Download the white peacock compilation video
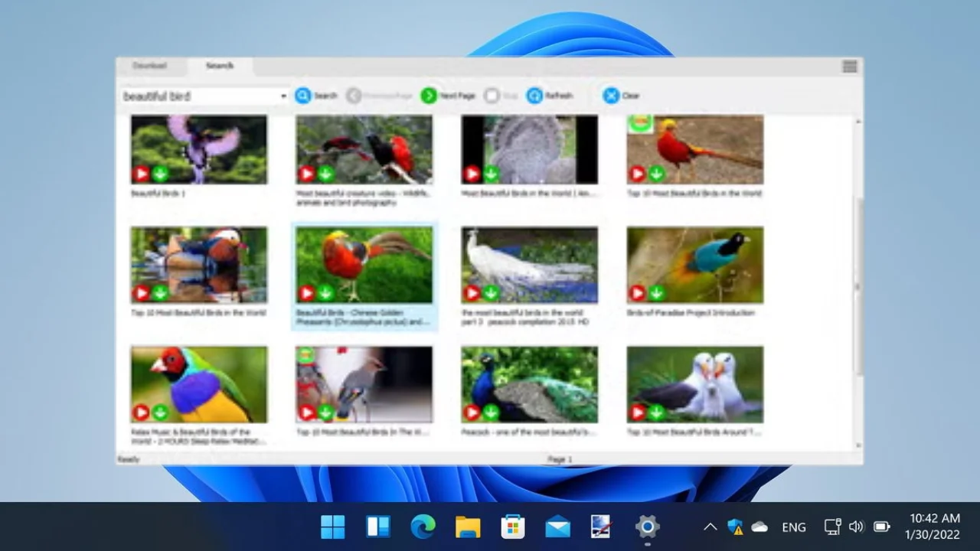This screenshot has height=551, width=980. [490, 293]
